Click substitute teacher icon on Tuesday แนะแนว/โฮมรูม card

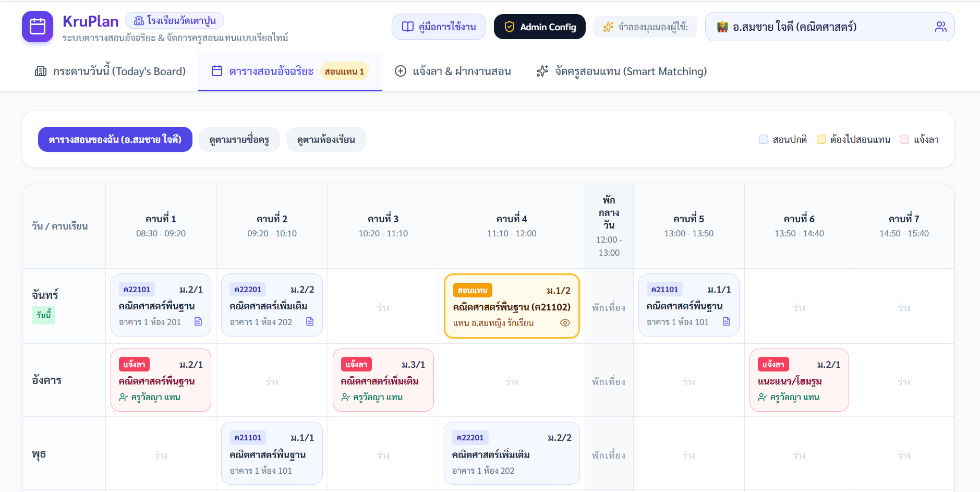click(762, 397)
